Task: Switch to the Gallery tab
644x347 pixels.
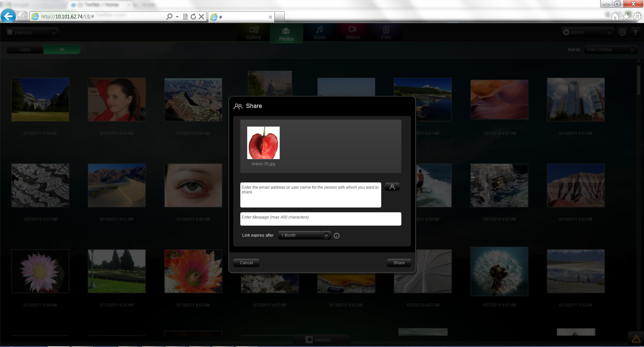Action: tap(253, 33)
